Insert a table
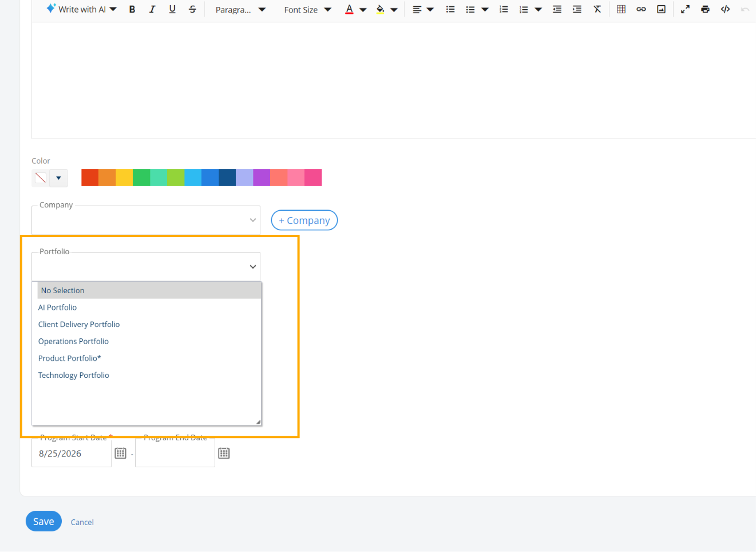Image resolution: width=756 pixels, height=552 pixels. [x=621, y=9]
